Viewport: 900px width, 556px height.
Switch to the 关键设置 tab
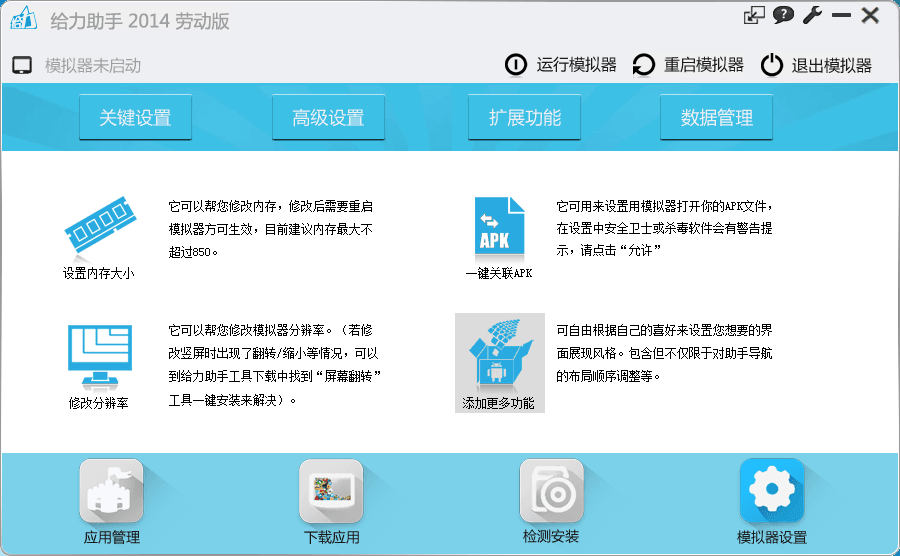(x=135, y=118)
